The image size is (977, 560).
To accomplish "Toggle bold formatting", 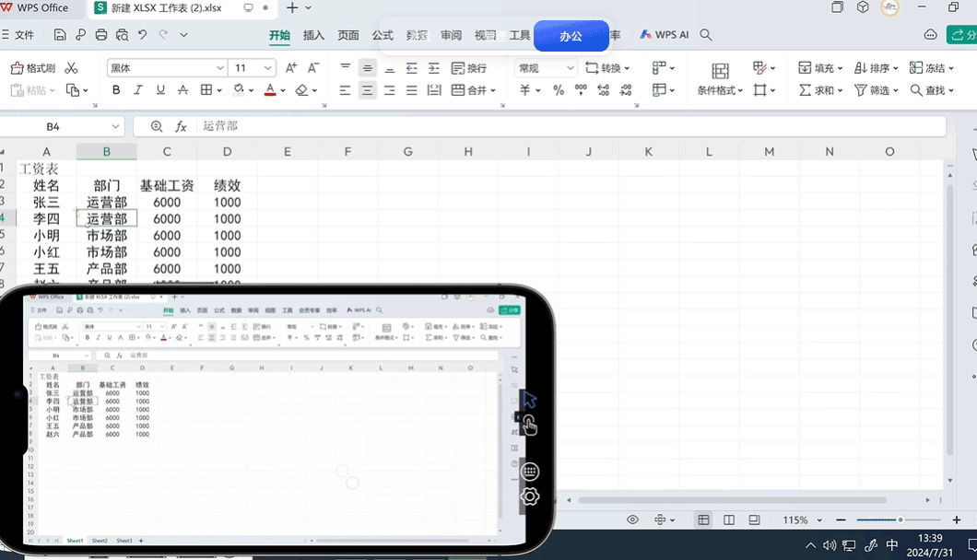I will coord(116,90).
